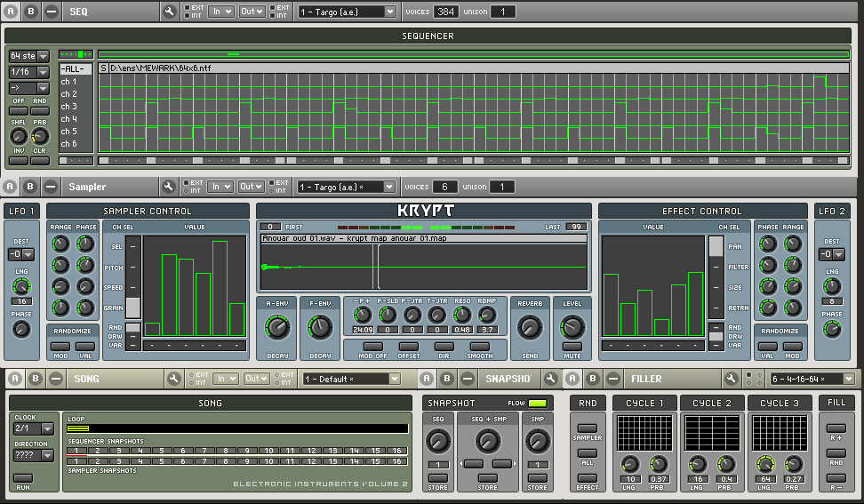Open the Sampler panel wrench settings

[168, 187]
